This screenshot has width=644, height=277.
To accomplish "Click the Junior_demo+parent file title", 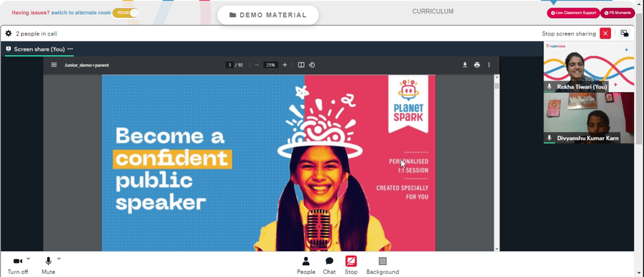I will 87,65.
